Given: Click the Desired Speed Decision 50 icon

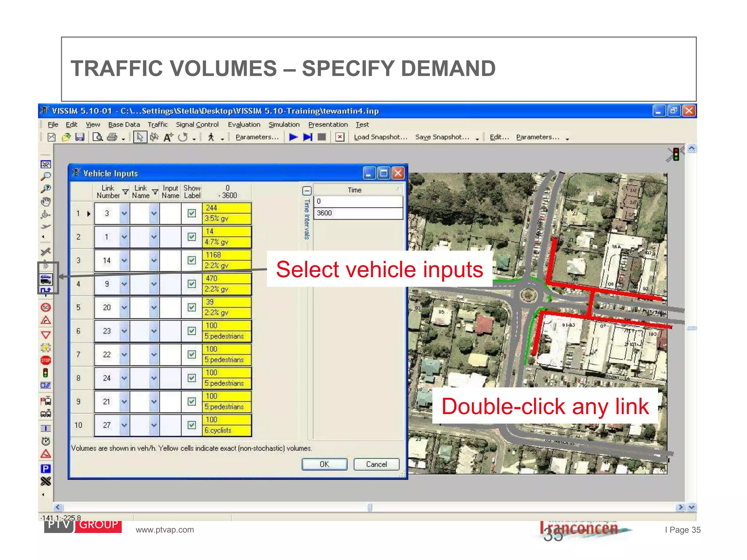Looking at the screenshot, I should [x=46, y=307].
